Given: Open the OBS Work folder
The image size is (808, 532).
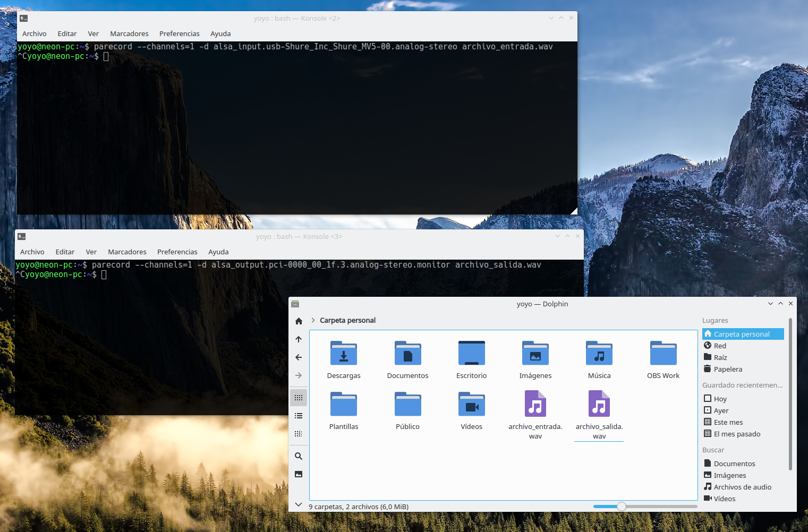Looking at the screenshot, I should click(663, 354).
